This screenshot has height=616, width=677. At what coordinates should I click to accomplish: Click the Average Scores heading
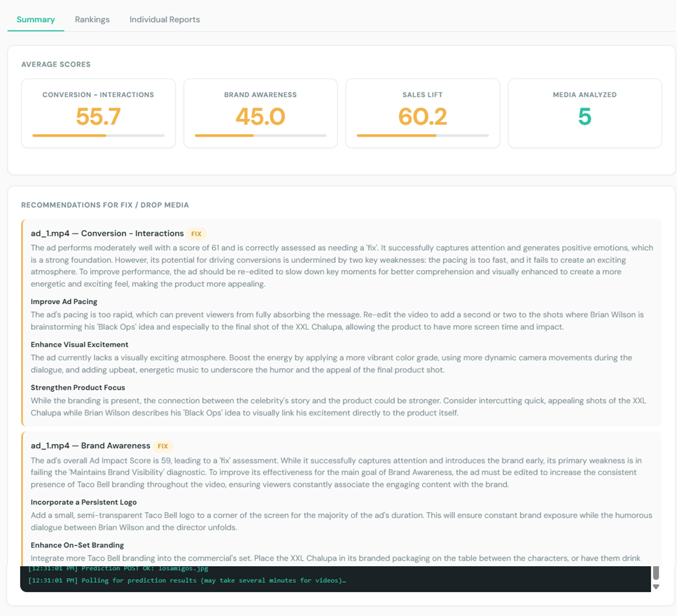click(56, 64)
